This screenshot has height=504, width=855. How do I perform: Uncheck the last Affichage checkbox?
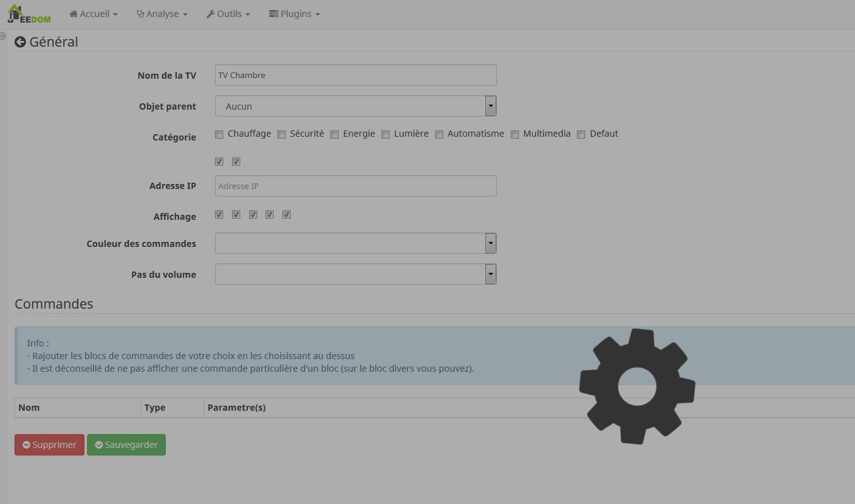287,215
